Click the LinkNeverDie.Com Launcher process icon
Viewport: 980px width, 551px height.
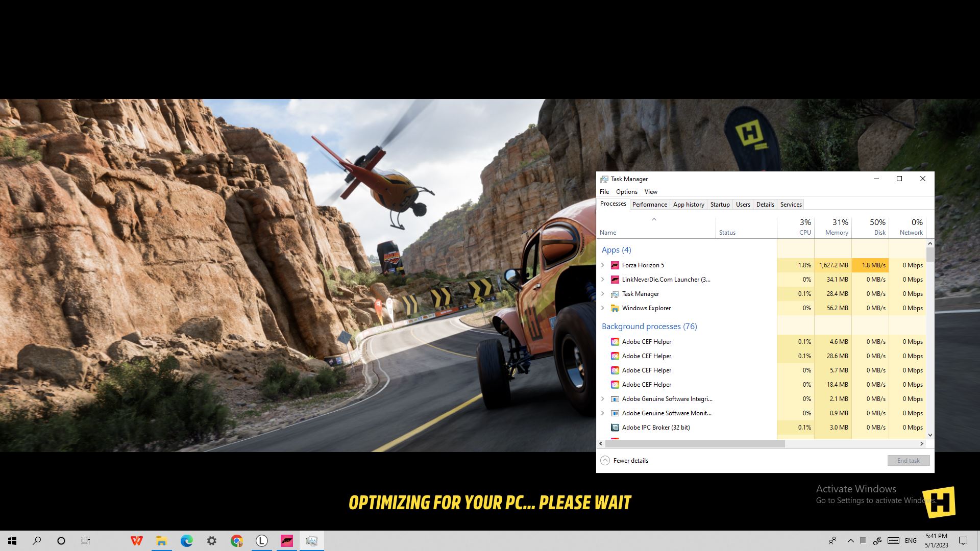[615, 280]
